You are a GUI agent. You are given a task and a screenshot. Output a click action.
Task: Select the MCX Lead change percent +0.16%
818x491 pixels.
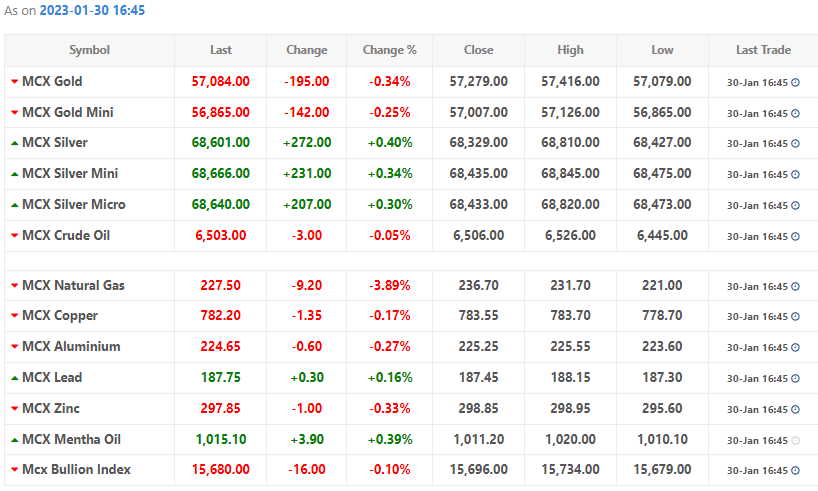click(x=390, y=377)
